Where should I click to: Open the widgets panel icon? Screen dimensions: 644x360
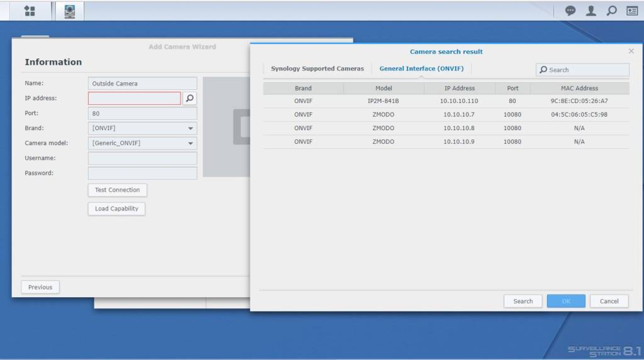(x=632, y=11)
